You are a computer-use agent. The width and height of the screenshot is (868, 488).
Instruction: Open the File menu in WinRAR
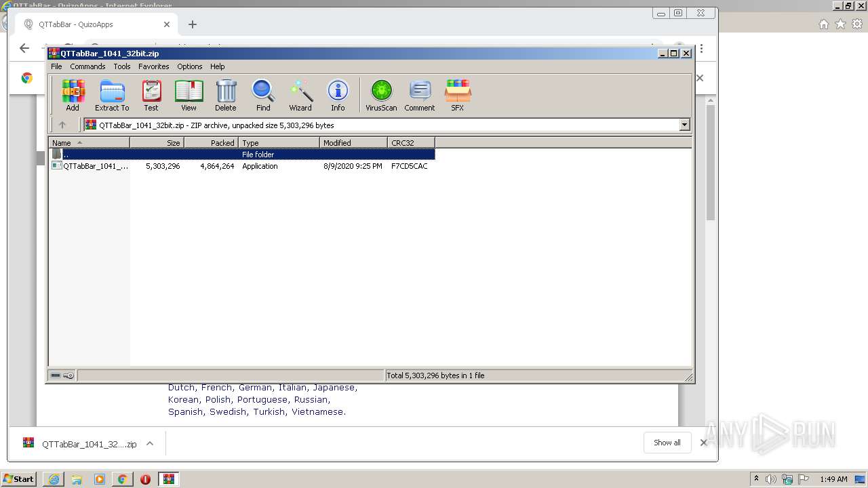56,66
